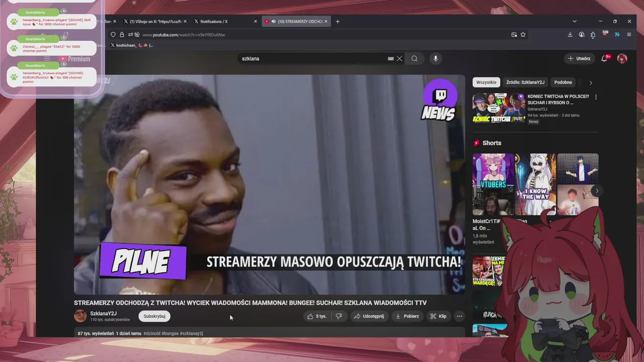The width and height of the screenshot is (644, 362).
Task: Switch to the Notifications / X tab
Action: tap(225, 22)
